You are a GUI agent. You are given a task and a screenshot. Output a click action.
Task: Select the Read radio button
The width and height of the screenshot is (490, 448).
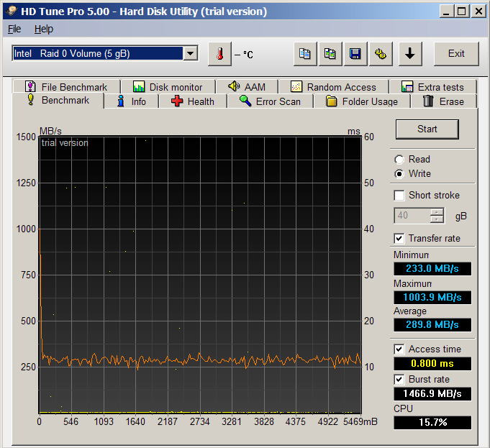click(x=399, y=160)
